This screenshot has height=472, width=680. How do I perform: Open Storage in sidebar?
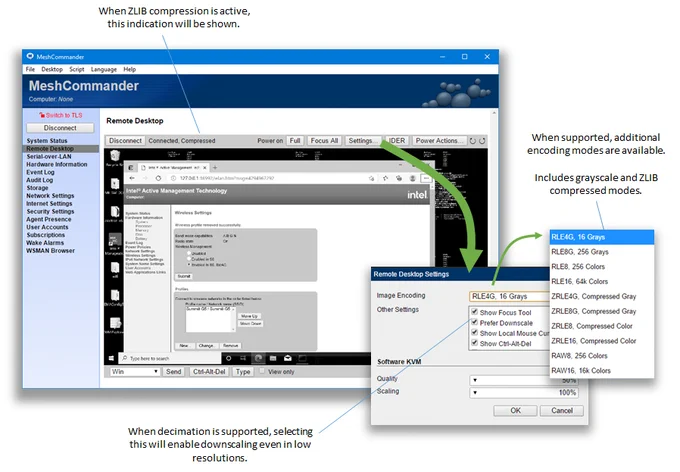click(x=37, y=187)
